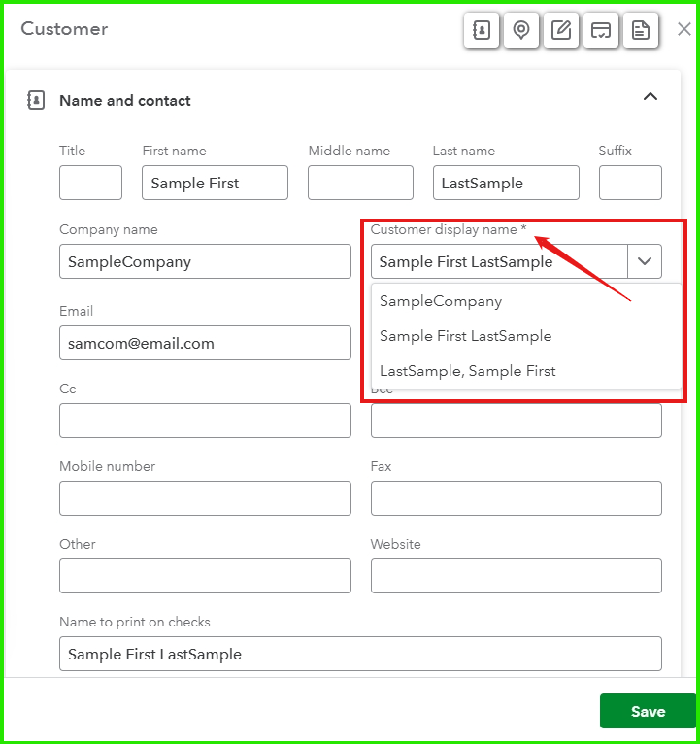Select the Website text field
This screenshot has width=700, height=744.
tap(516, 576)
